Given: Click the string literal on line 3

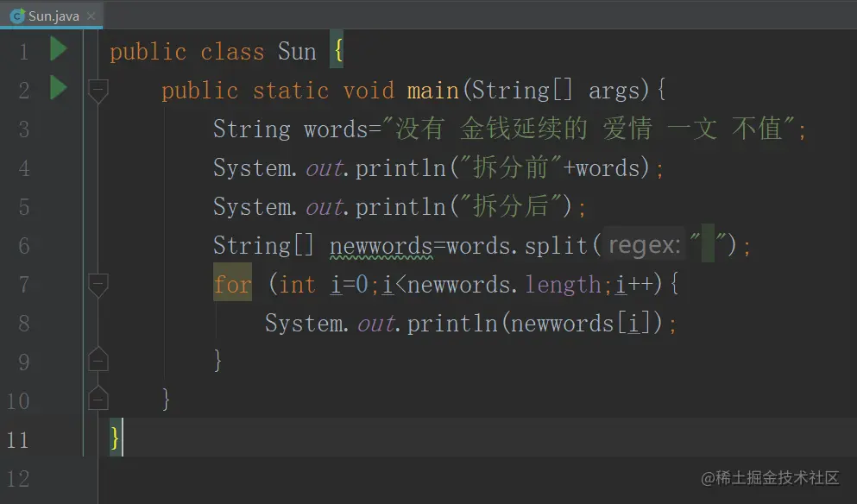Looking at the screenshot, I should point(589,129).
